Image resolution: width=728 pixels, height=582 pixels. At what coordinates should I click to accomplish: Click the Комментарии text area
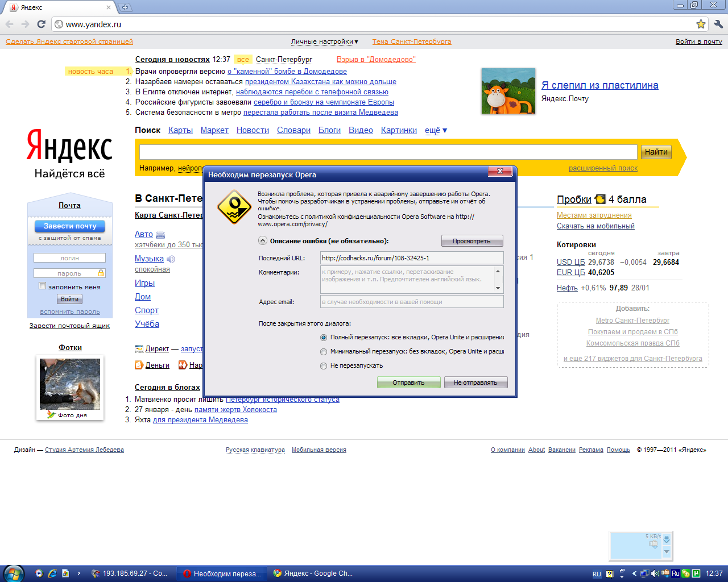click(x=407, y=280)
